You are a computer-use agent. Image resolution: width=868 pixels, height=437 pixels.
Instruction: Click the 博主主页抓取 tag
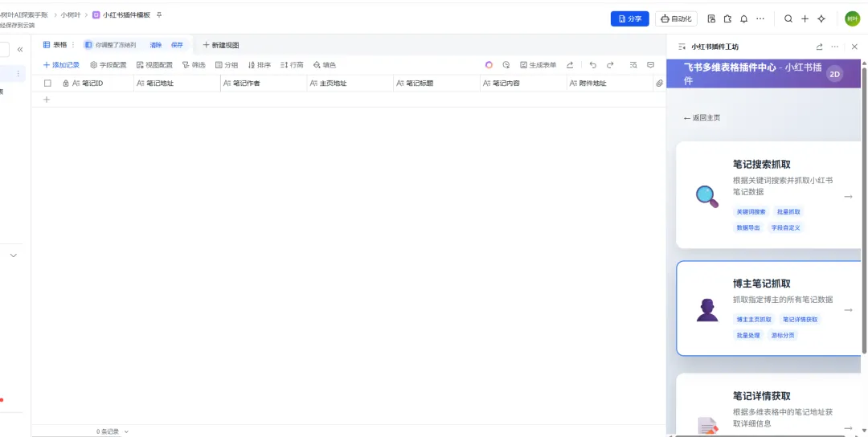(754, 319)
